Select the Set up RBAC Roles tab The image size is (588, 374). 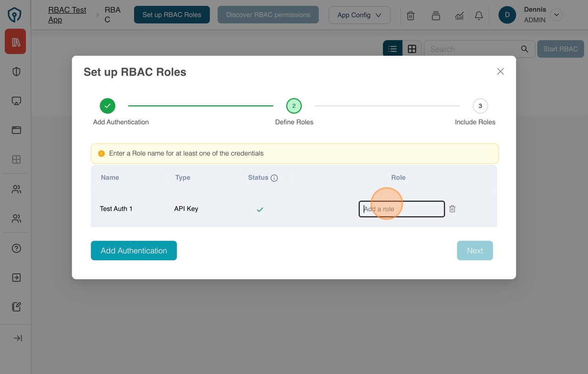[x=172, y=14]
